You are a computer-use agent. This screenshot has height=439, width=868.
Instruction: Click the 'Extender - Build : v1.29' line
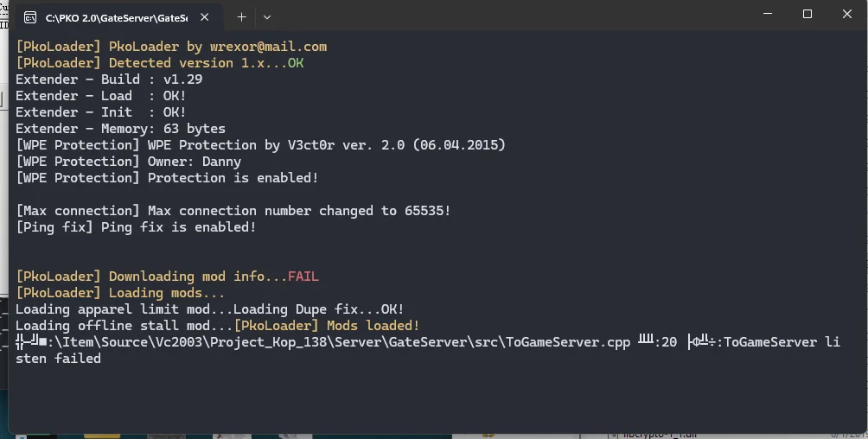[109, 80]
